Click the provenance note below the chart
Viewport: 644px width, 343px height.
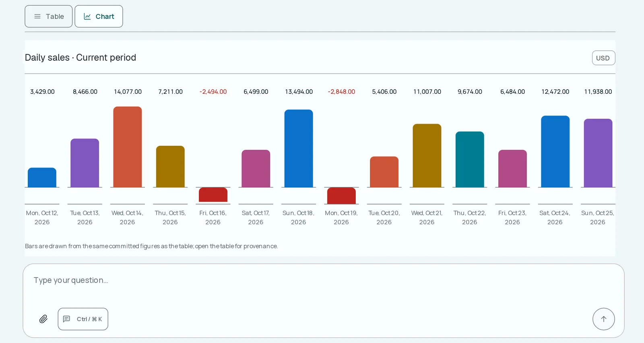pos(151,246)
